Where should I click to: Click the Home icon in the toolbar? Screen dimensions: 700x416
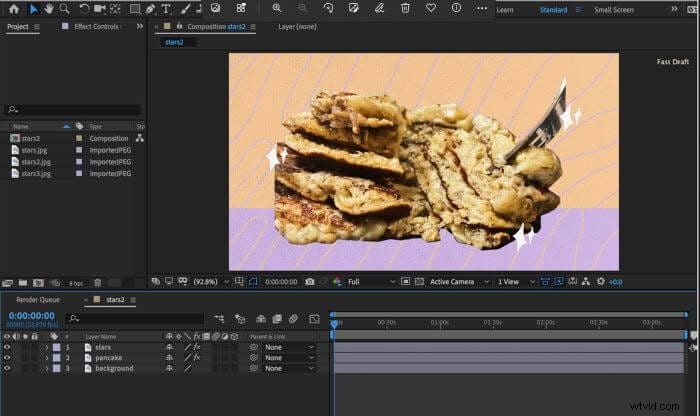point(14,8)
